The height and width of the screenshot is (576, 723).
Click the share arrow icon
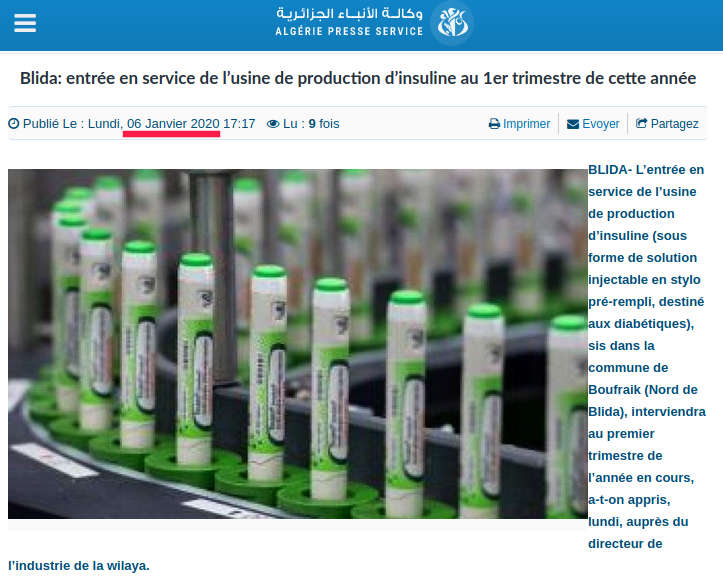[641, 123]
